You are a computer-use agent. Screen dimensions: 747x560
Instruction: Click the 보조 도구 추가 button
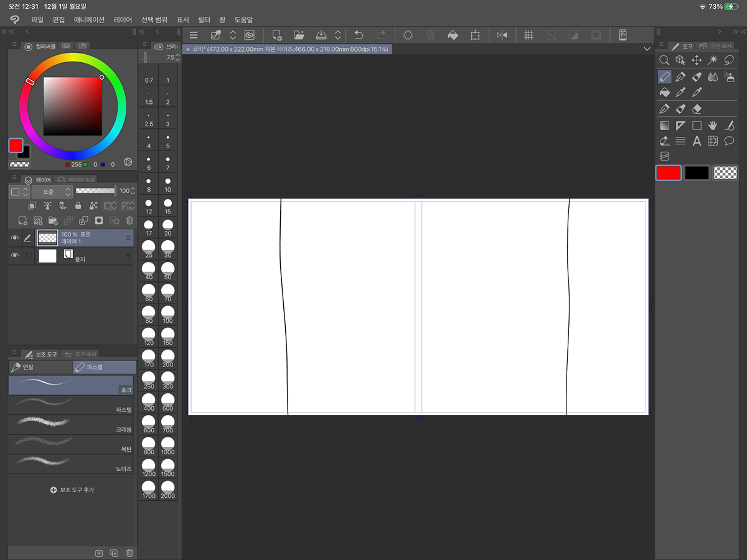click(72, 490)
